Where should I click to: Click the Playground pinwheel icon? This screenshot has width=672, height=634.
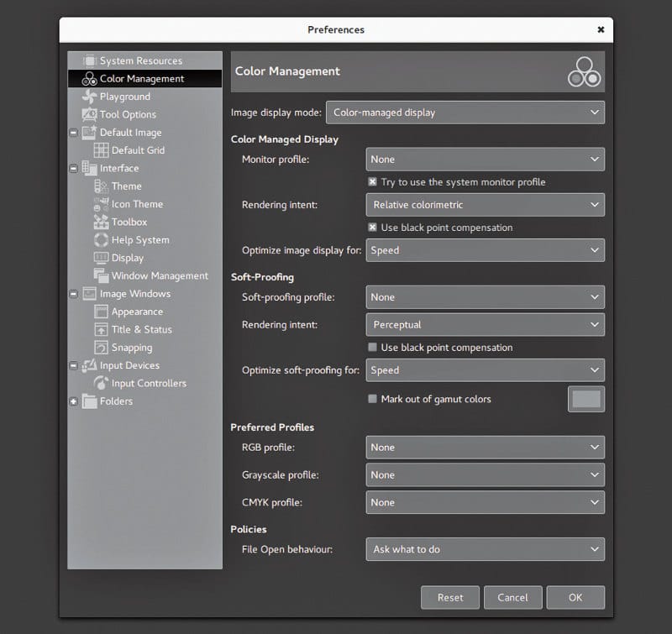click(x=89, y=97)
